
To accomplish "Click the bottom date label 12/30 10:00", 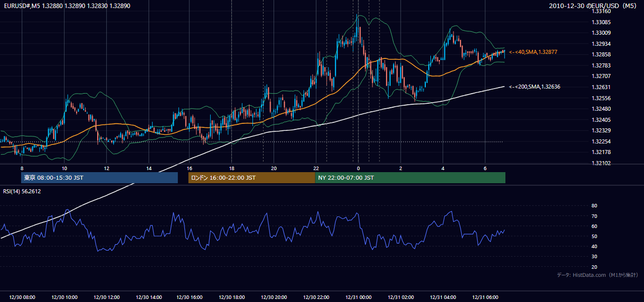I will point(65,297).
